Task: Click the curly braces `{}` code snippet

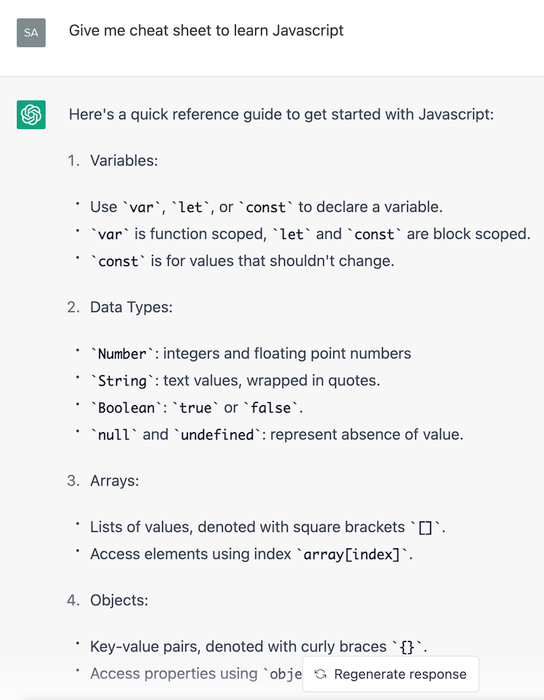Action: coord(407,647)
